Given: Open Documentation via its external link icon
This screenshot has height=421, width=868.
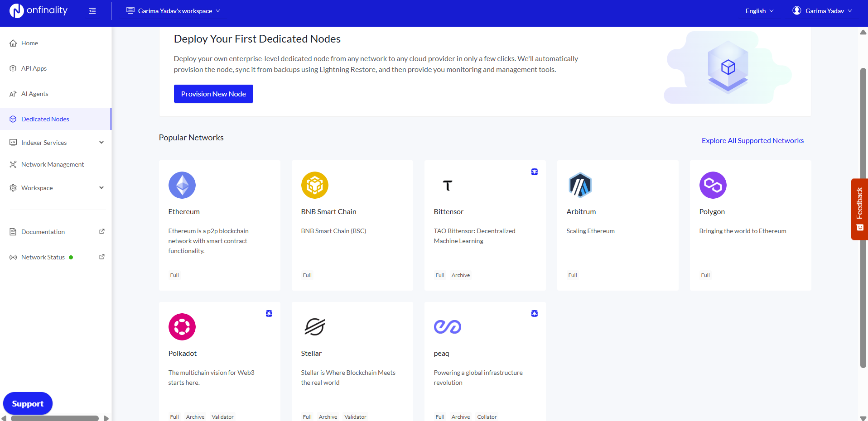Looking at the screenshot, I should click(x=102, y=231).
